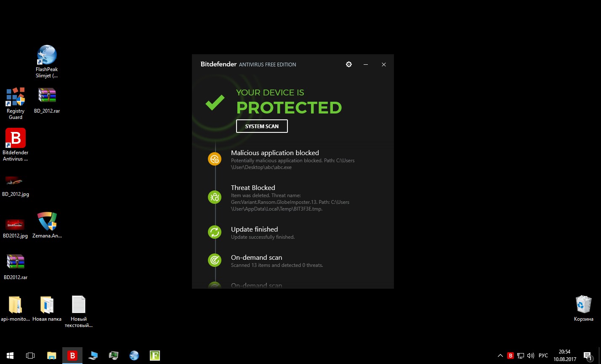
Task: Open the Windows Start menu
Action: point(10,356)
